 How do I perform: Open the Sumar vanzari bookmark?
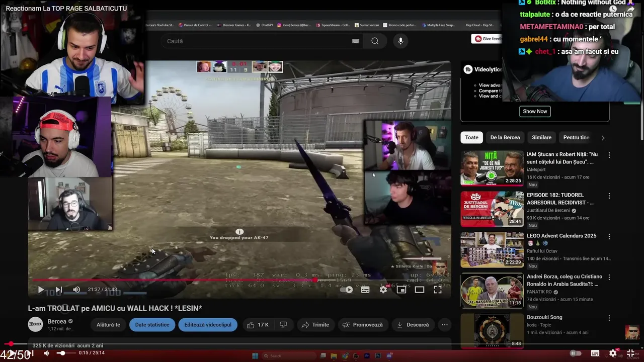[367, 25]
